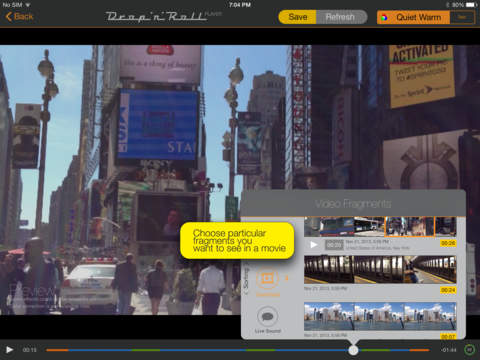Go back using the Back arrow

click(19, 17)
